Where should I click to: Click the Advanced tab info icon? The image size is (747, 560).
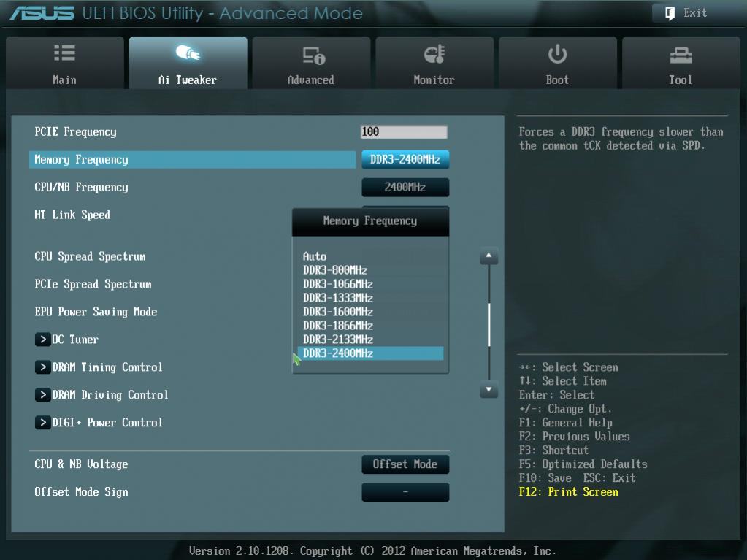click(x=314, y=55)
